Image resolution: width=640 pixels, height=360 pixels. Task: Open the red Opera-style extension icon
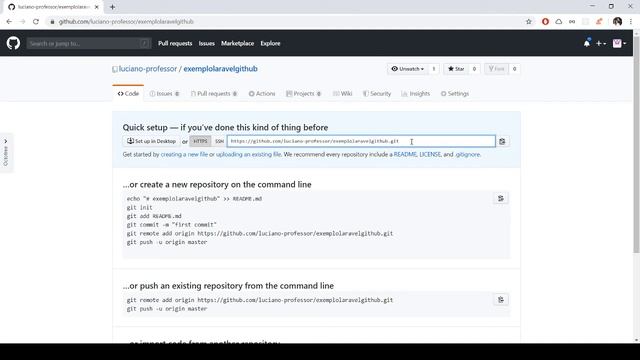(545, 22)
